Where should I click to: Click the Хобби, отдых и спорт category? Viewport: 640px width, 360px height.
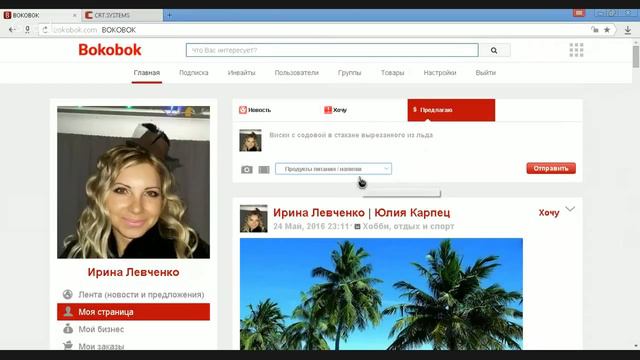(x=408, y=226)
